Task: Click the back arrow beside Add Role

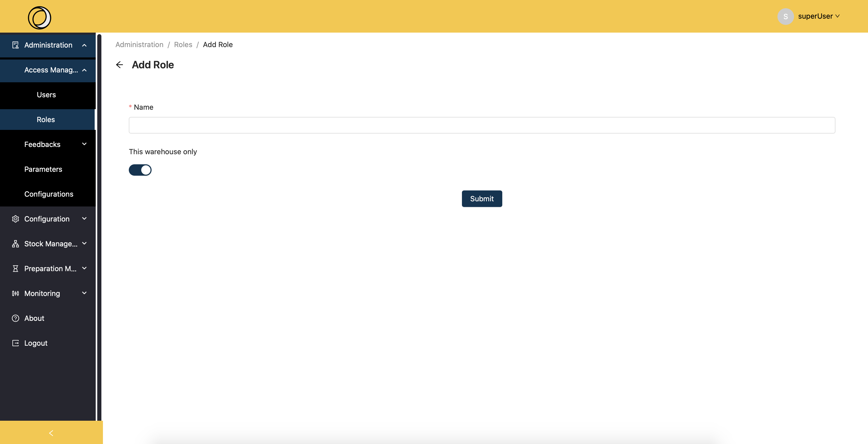Action: pos(119,65)
